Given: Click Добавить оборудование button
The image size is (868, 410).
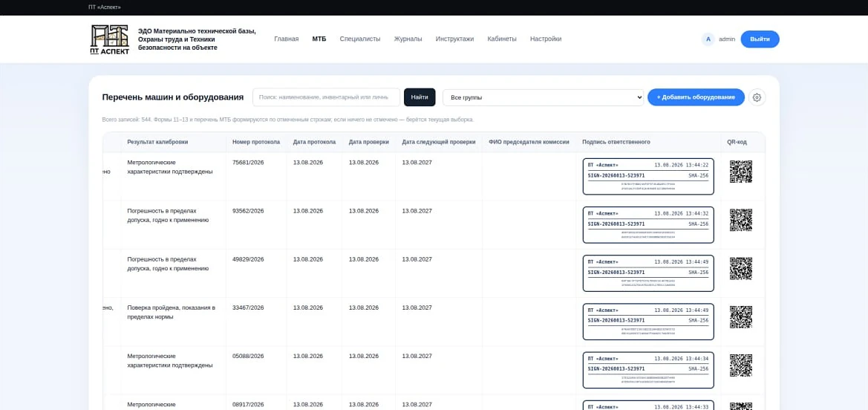Looking at the screenshot, I should tap(696, 97).
